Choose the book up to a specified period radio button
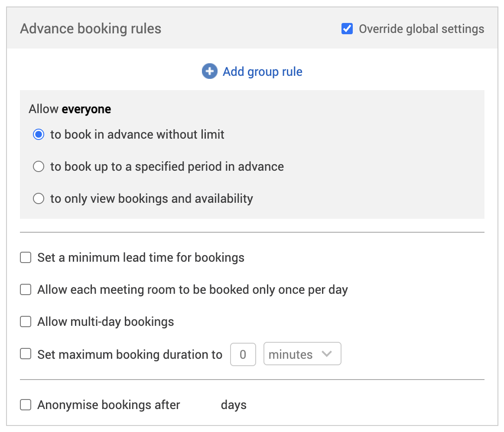Screen dimensions: 504x432 [39, 167]
